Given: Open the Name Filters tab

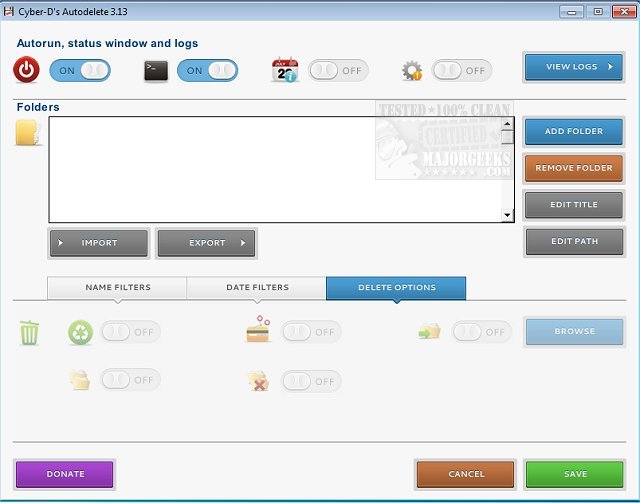Looking at the screenshot, I should click(x=118, y=288).
